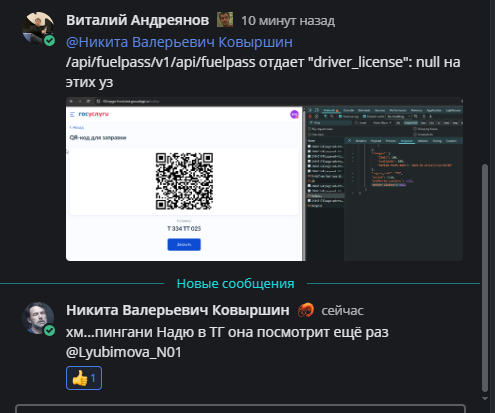The height and width of the screenshot is (413, 495).
Task: Click the message text about driver_license null
Action: [x=263, y=72]
